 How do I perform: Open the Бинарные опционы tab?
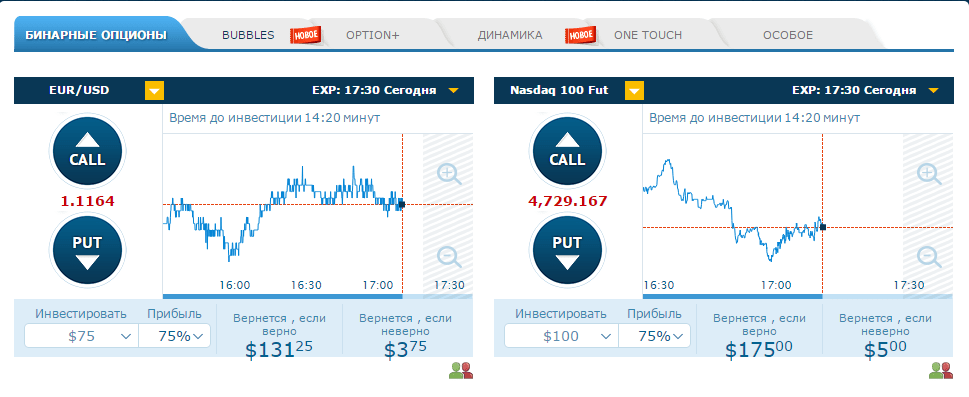[96, 35]
